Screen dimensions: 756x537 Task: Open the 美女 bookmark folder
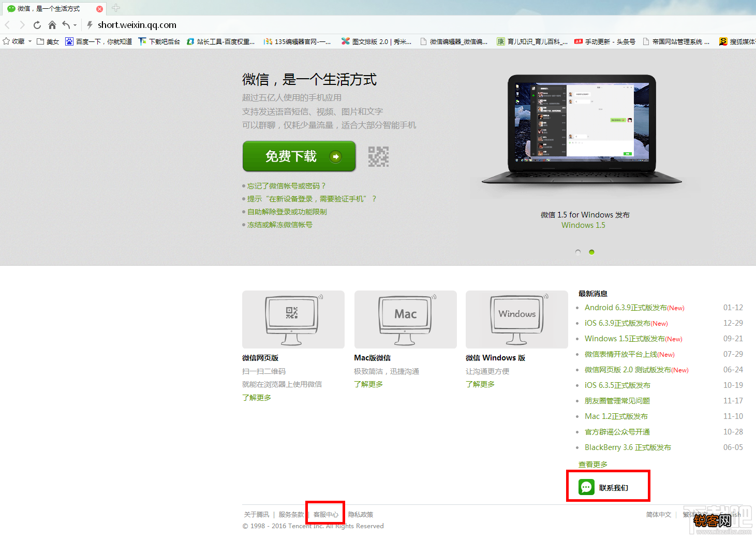48,41
